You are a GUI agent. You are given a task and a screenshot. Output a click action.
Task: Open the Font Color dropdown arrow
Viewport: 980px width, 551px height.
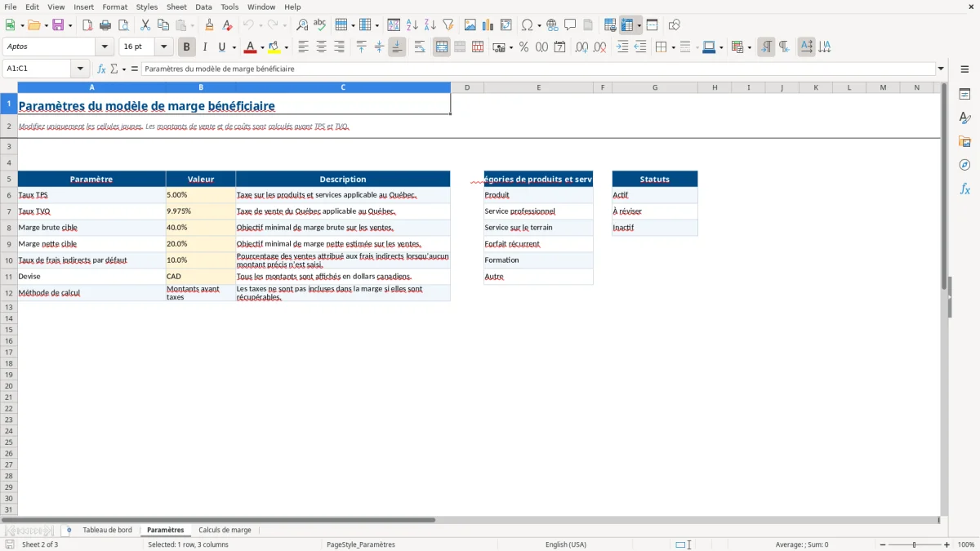(x=262, y=47)
